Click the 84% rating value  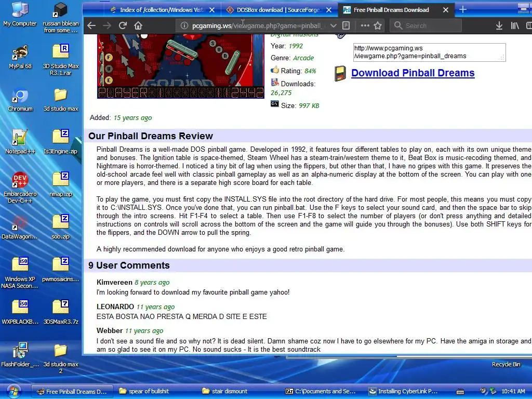310,71
